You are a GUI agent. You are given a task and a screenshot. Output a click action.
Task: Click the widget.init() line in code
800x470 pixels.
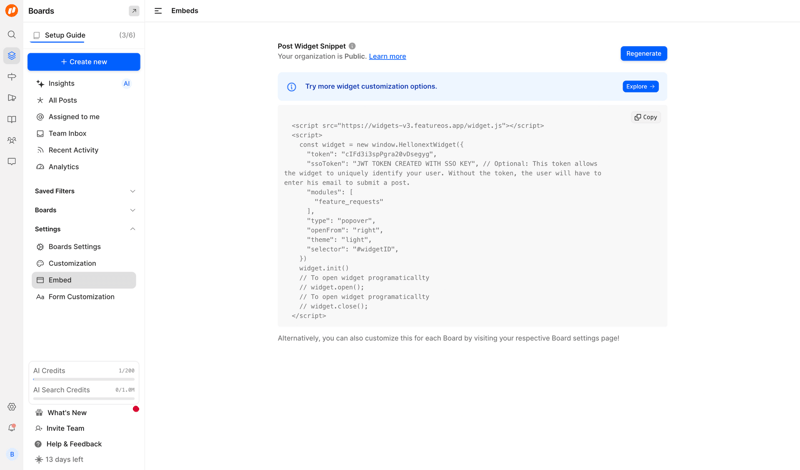click(324, 268)
